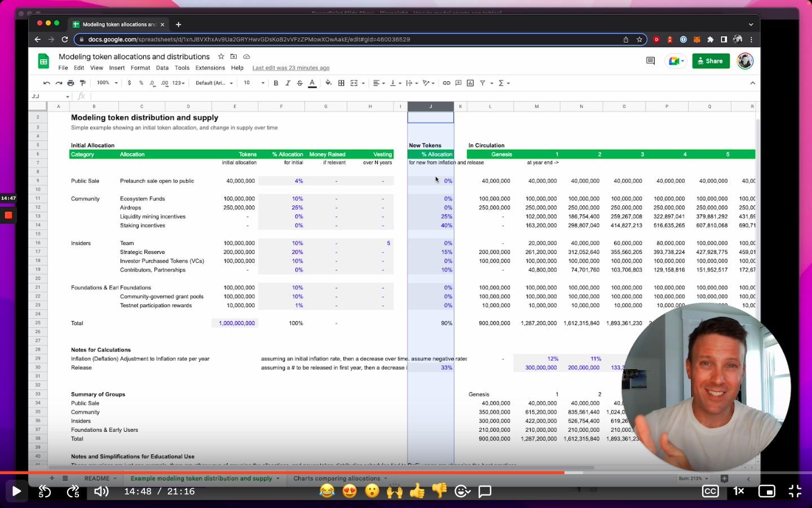
Task: Open version history via Last edit link
Action: coord(290,68)
